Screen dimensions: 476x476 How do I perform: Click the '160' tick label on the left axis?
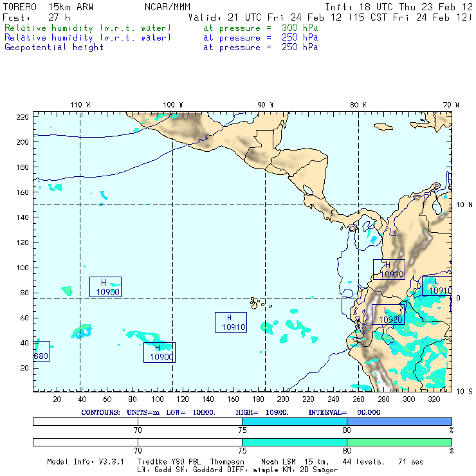pyautogui.click(x=23, y=192)
